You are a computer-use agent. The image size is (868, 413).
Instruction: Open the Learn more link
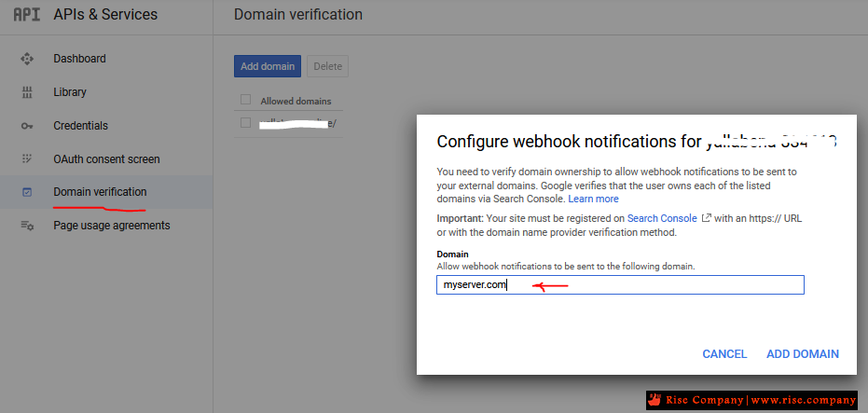593,199
